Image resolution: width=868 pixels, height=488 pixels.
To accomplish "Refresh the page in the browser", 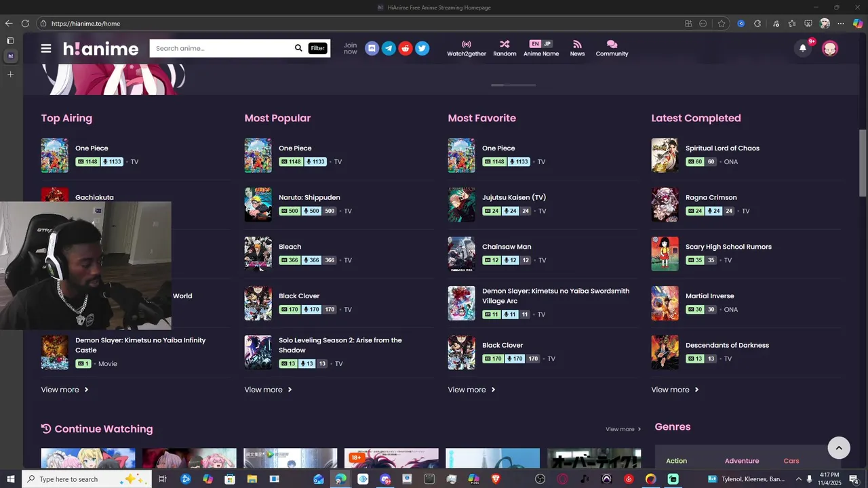I will [x=25, y=23].
